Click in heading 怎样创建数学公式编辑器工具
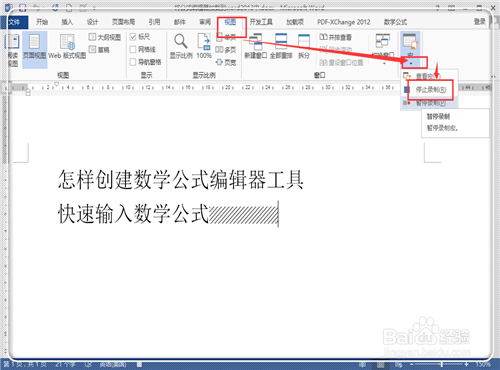This screenshot has height=370, width=500. [181, 179]
